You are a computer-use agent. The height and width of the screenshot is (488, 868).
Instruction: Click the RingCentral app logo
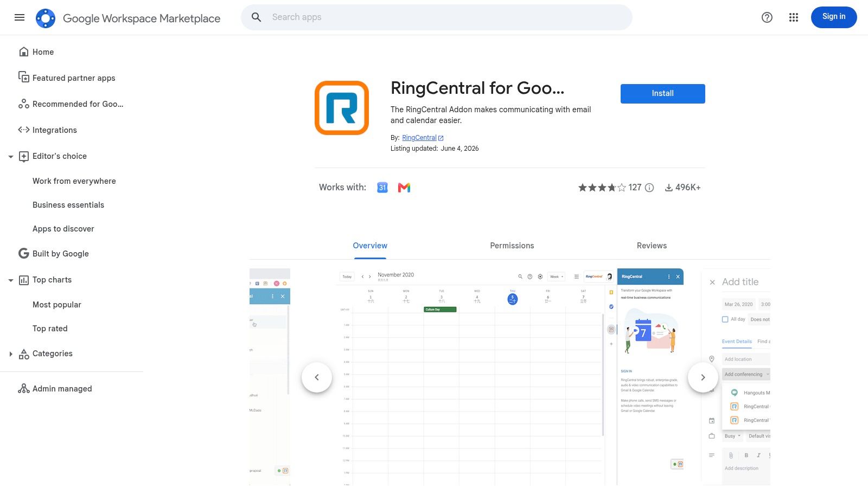[342, 108]
